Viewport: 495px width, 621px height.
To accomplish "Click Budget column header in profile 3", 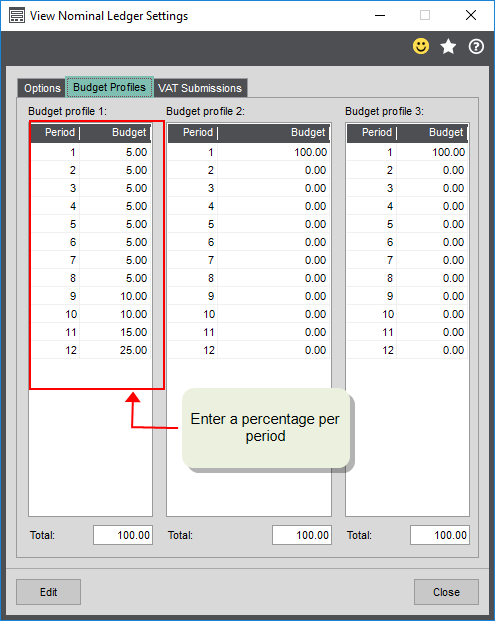I will coord(432,132).
